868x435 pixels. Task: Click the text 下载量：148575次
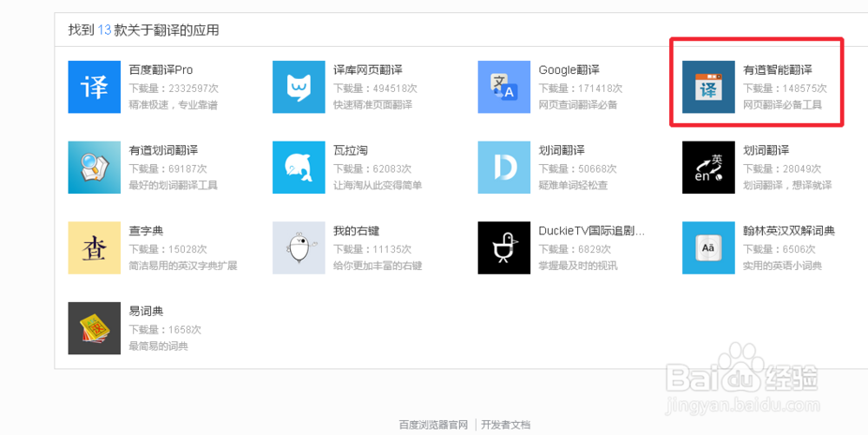pos(785,89)
